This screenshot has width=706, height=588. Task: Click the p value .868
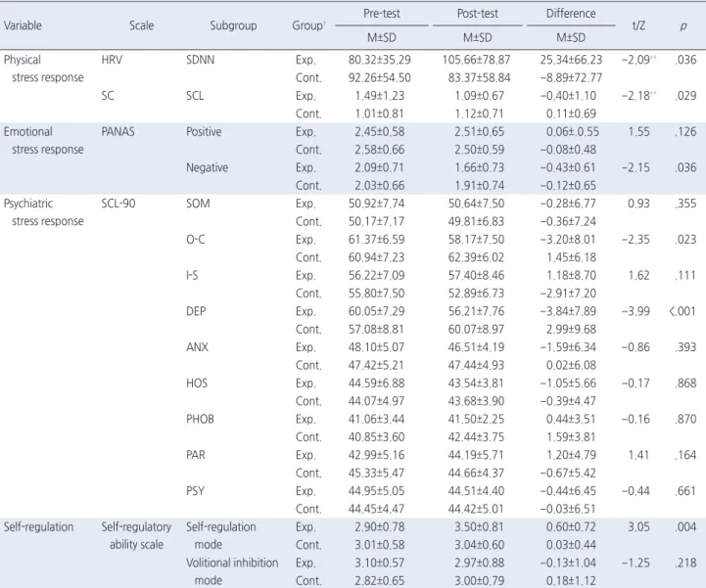coord(685,384)
